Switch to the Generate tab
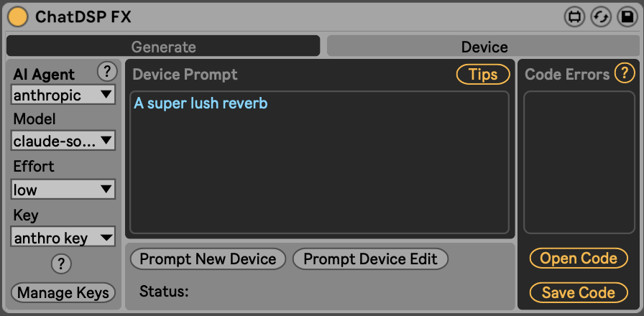 [163, 47]
